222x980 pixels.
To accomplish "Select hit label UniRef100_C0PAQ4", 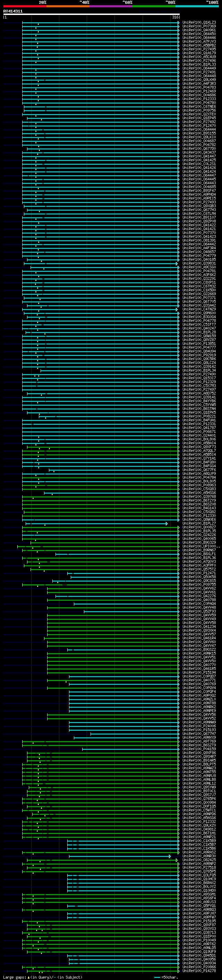I will [x=199, y=604].
